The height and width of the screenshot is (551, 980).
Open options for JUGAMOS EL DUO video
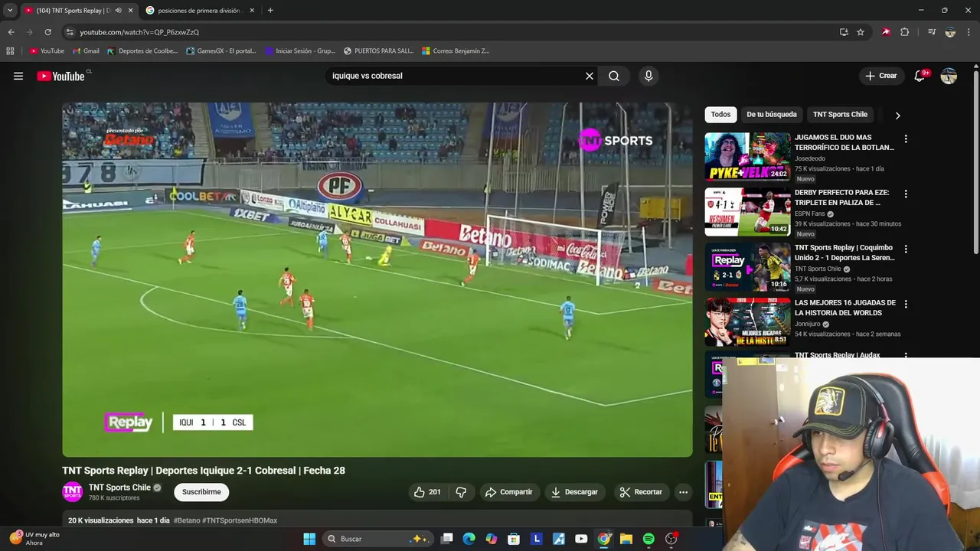pyautogui.click(x=906, y=139)
